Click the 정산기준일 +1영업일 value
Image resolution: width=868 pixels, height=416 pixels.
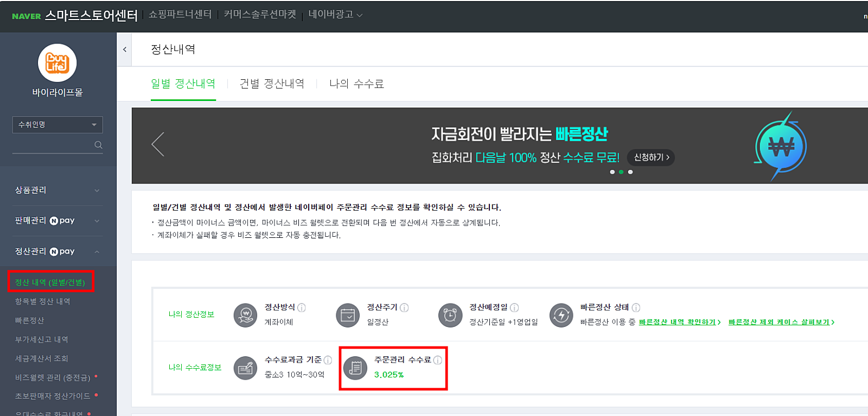point(503,322)
